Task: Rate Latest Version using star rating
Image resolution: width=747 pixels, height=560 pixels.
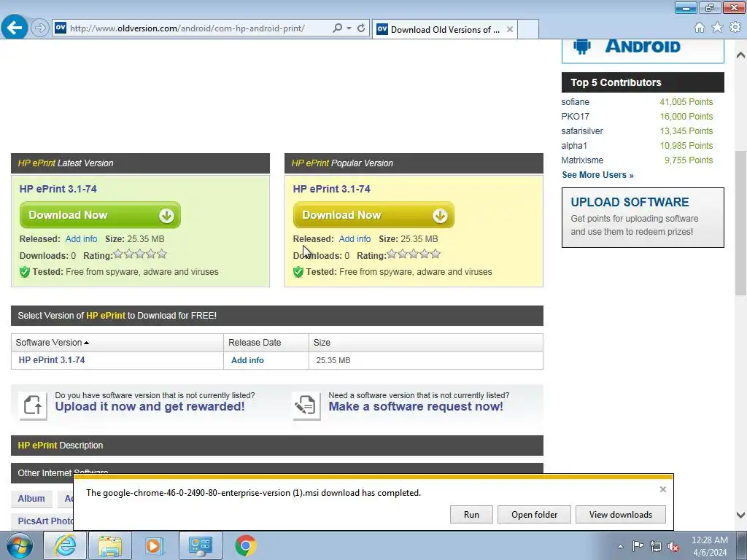Action: pyautogui.click(x=140, y=254)
